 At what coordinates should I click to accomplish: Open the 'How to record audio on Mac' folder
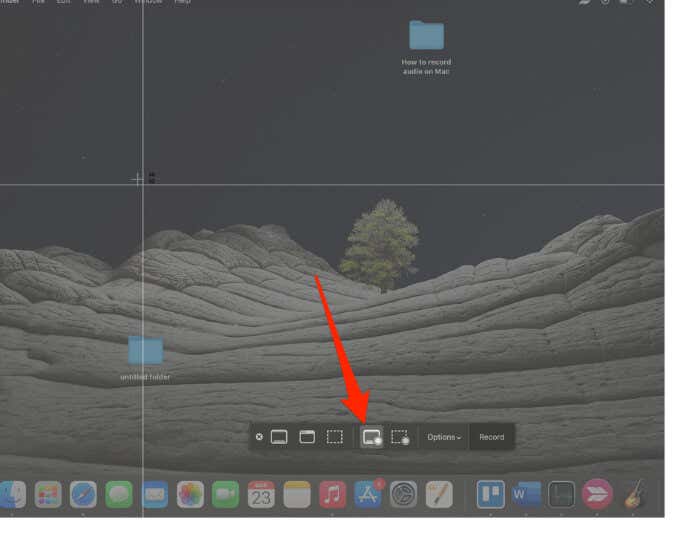[x=427, y=36]
